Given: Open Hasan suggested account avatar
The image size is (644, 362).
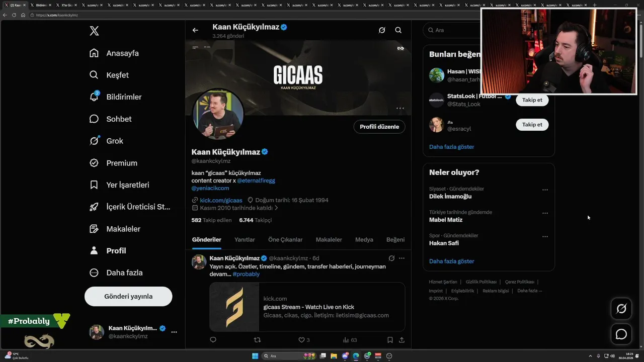Looking at the screenshot, I should [437, 75].
